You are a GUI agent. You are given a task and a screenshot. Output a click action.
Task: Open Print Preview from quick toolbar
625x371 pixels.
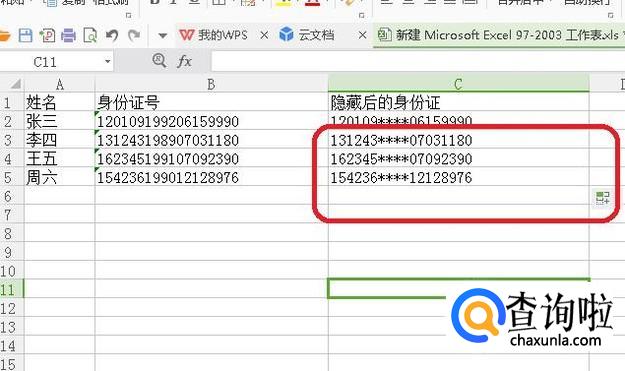(x=90, y=36)
